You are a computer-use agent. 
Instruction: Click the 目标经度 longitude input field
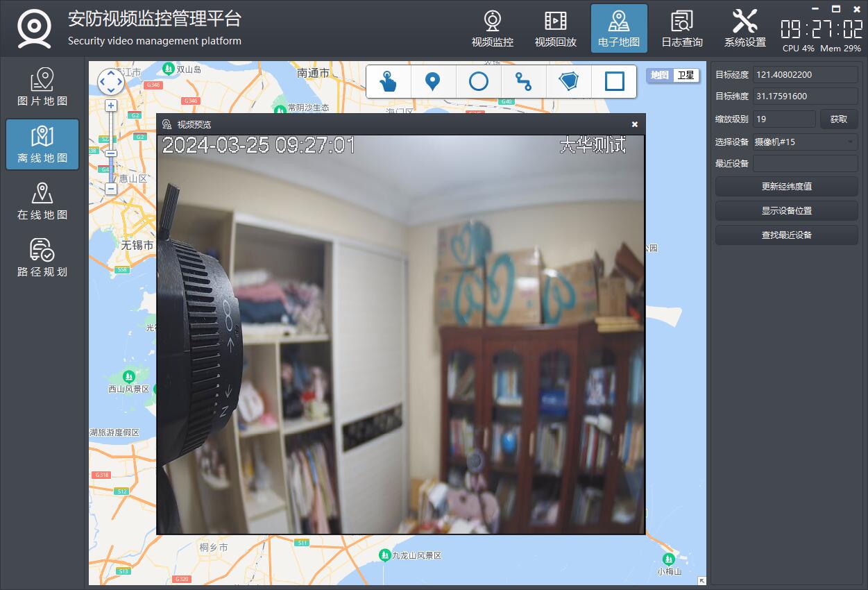(x=805, y=74)
